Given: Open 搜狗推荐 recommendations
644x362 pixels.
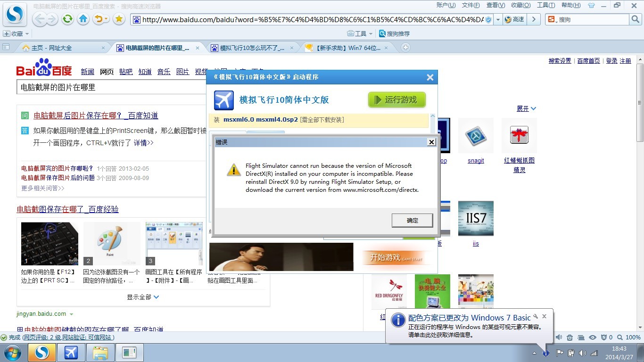Looking at the screenshot, I should (394, 34).
